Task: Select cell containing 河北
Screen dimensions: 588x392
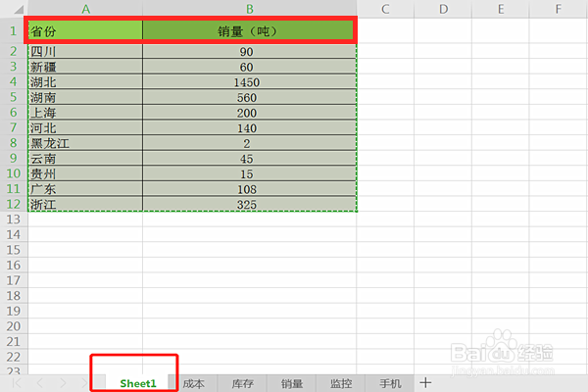Action: pyautogui.click(x=85, y=128)
